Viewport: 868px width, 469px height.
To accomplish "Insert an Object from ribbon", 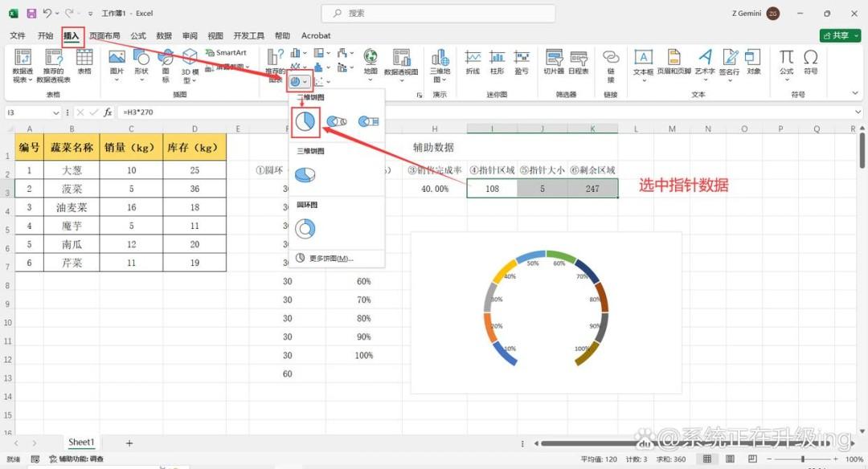I will coord(753,62).
